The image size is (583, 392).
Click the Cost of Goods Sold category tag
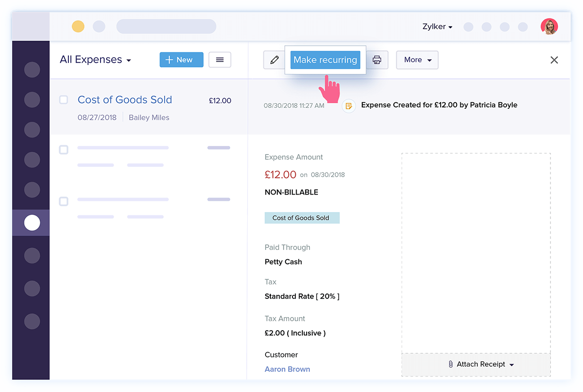[302, 218]
